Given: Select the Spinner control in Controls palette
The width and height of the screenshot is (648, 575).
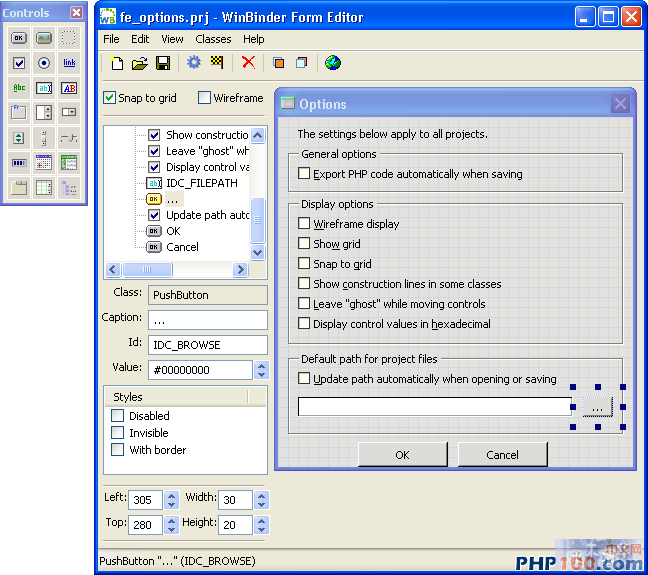Looking at the screenshot, I should pos(19,138).
